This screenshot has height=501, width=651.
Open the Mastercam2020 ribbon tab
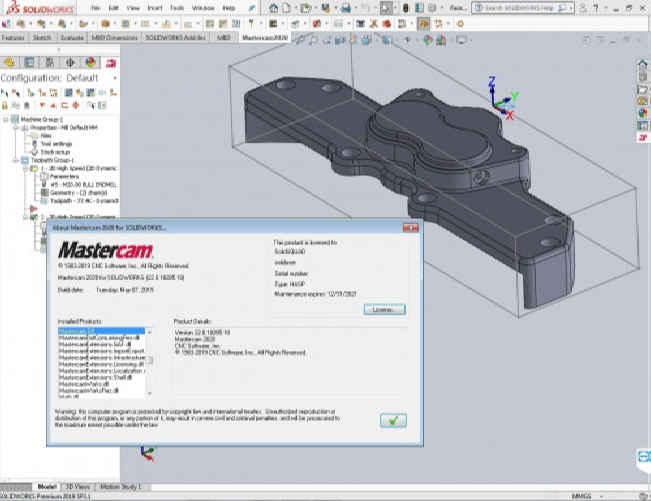point(264,38)
